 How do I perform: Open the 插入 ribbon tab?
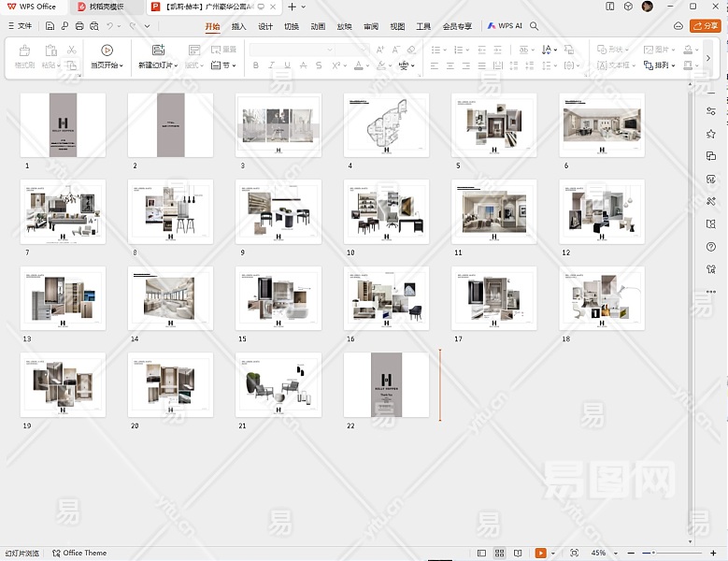[239, 26]
